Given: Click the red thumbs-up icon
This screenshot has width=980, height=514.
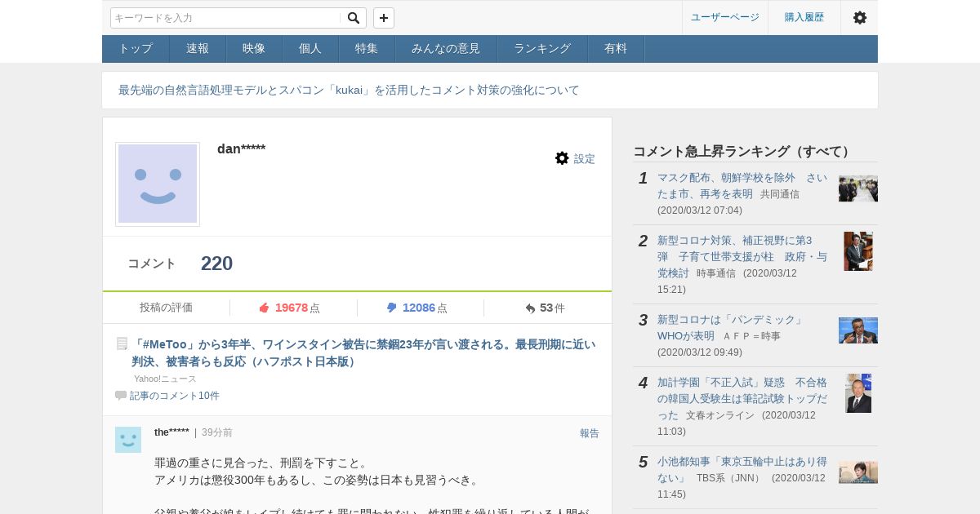Looking at the screenshot, I should click(264, 308).
